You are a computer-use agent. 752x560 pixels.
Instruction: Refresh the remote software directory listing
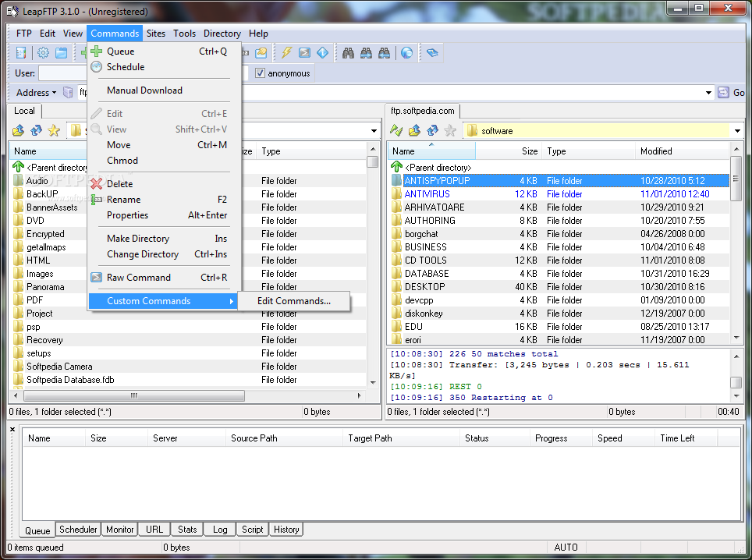(432, 131)
